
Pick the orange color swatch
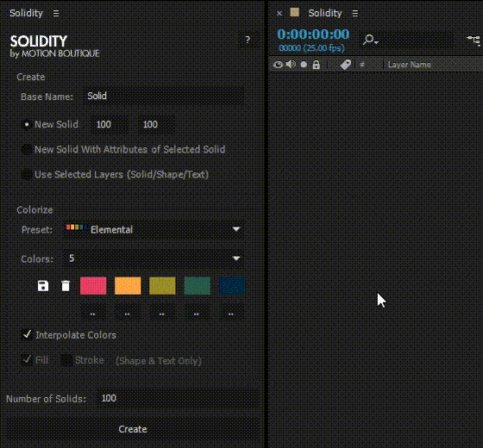[128, 286]
